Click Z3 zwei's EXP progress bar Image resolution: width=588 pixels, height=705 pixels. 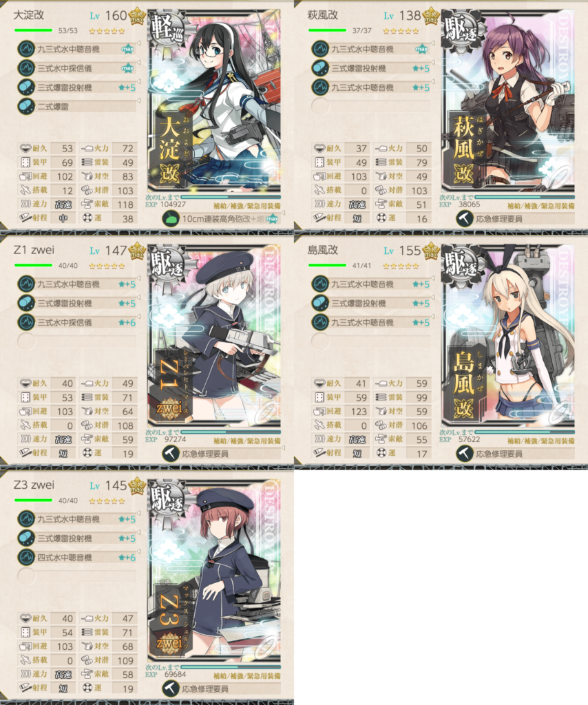click(231, 666)
